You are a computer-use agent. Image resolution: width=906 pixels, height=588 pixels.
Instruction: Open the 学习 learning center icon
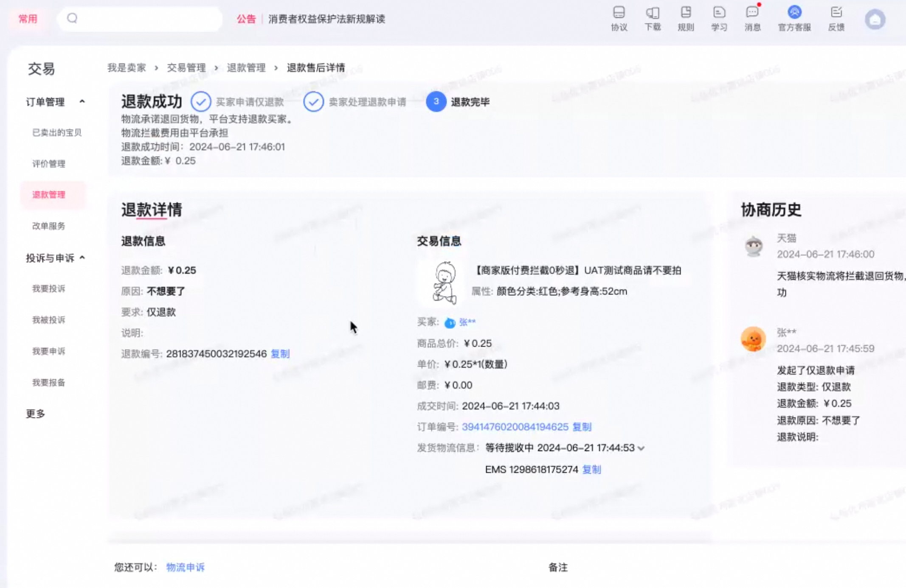point(719,19)
